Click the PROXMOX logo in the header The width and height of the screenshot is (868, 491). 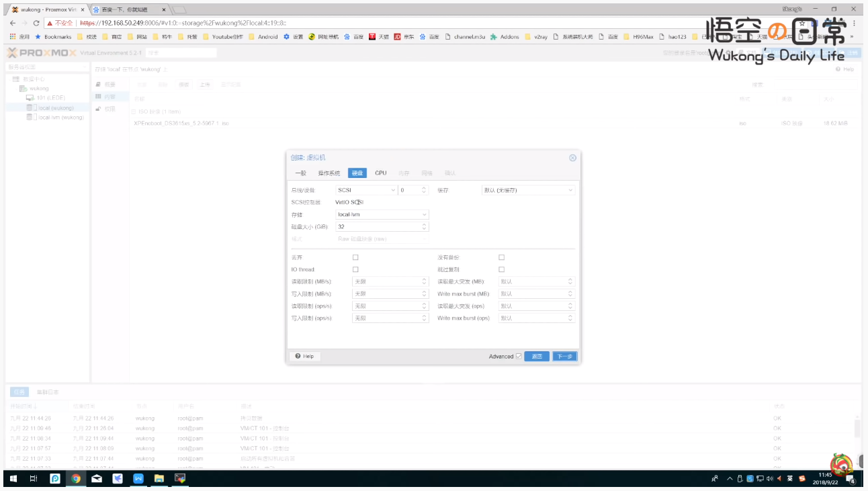(x=42, y=53)
